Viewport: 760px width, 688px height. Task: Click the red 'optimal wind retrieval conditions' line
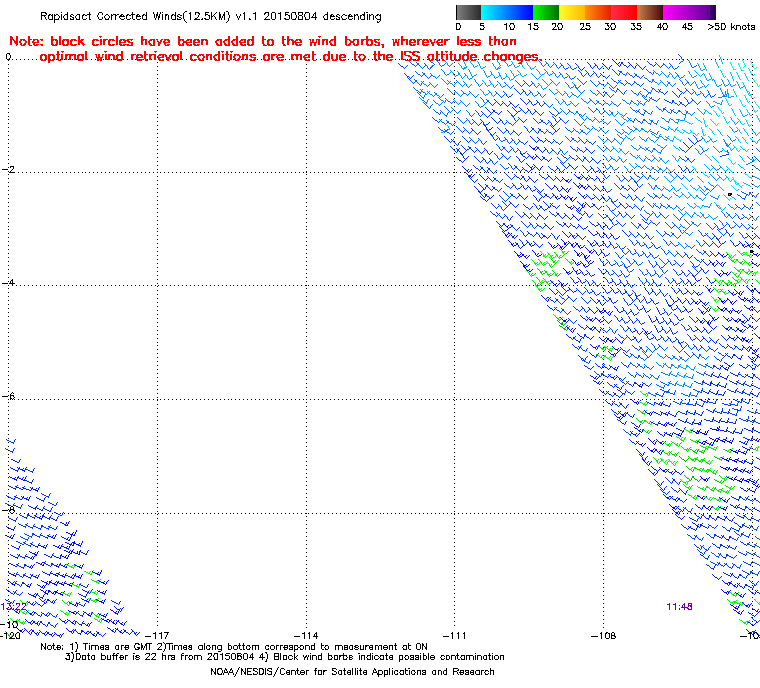coord(290,57)
